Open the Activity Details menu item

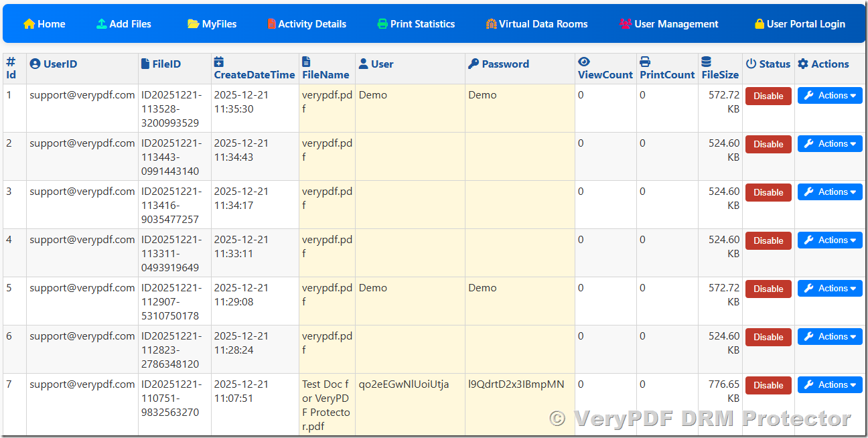coord(312,24)
